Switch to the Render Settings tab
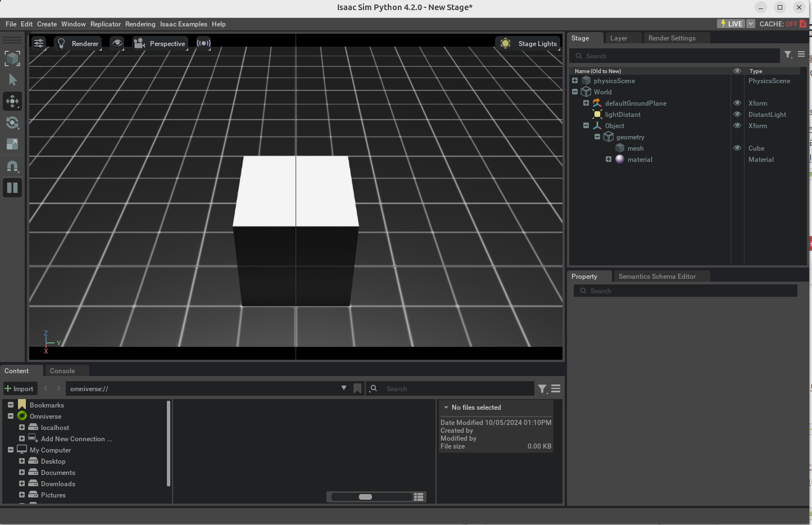The width and height of the screenshot is (812, 525). (672, 38)
